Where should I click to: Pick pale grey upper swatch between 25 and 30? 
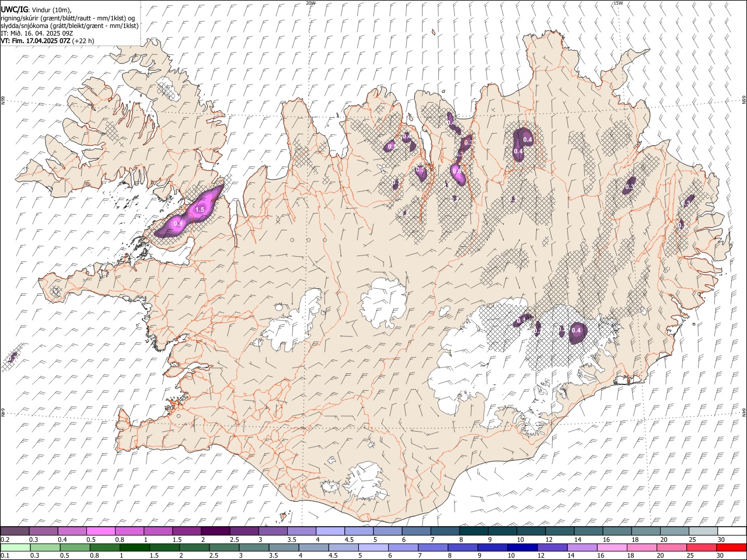point(703,531)
